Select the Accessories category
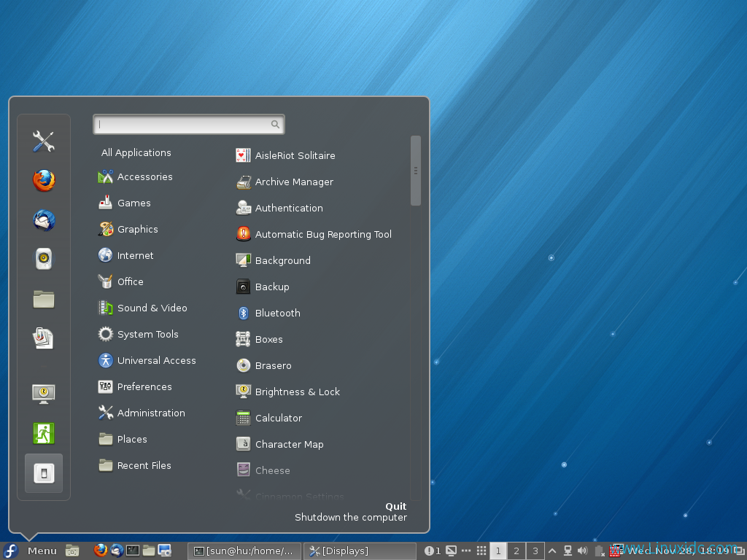Screen dimensions: 747x560 (146, 176)
